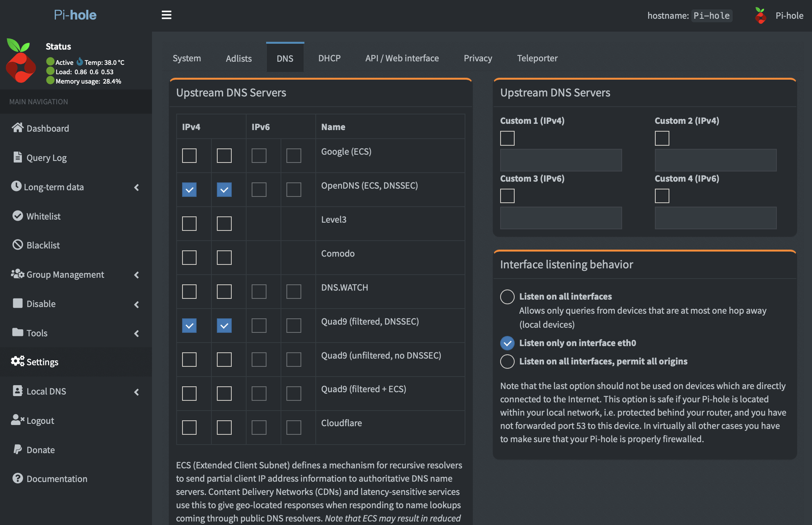The width and height of the screenshot is (812, 525).
Task: Enable the Custom 1 (IPv4) checkbox
Action: [507, 138]
